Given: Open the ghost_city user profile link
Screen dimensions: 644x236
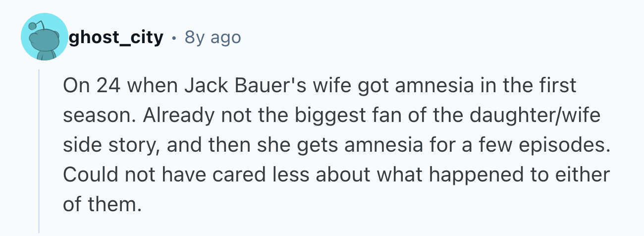Looking at the screenshot, I should click(116, 37).
